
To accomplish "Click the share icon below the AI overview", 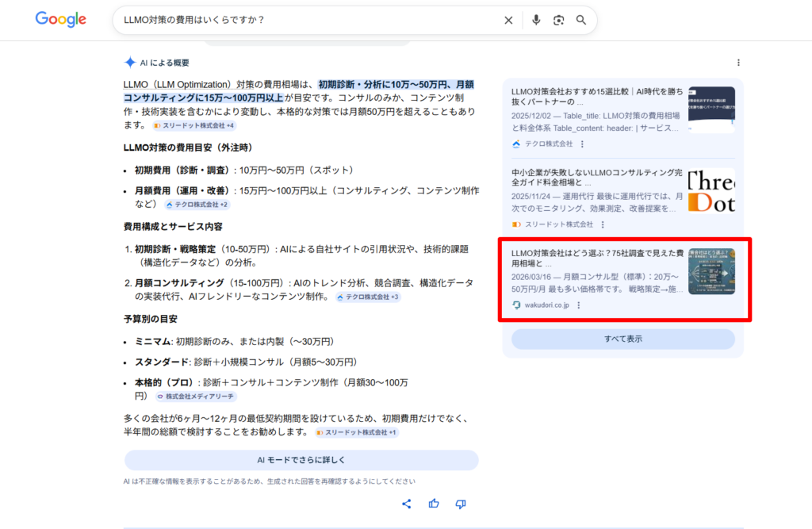I will (407, 504).
